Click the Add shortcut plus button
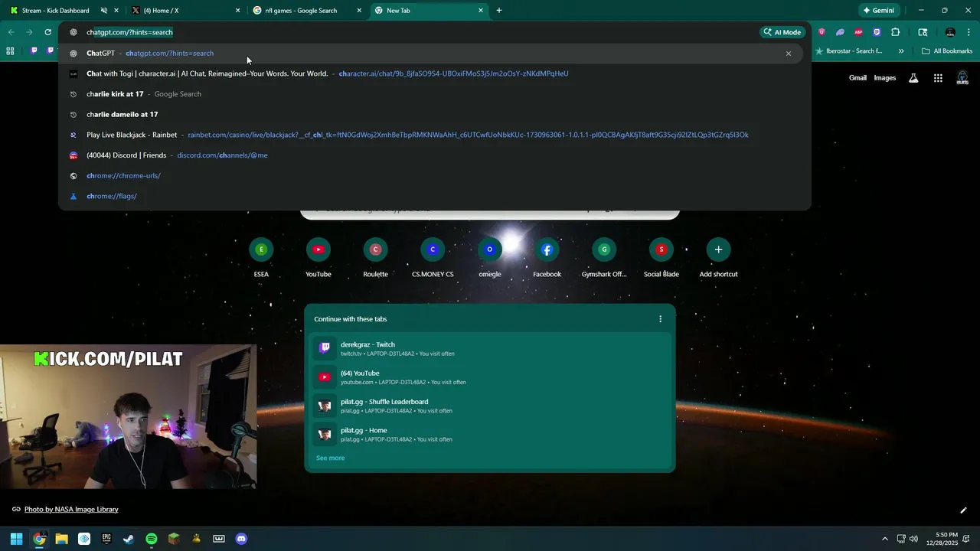Image resolution: width=980 pixels, height=551 pixels. coord(718,249)
